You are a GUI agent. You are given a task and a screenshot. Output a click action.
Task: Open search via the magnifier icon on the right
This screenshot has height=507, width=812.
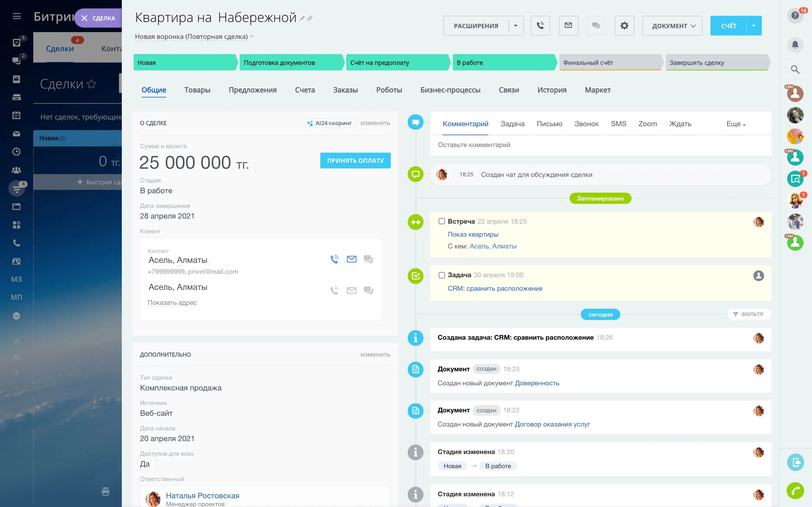coord(796,69)
